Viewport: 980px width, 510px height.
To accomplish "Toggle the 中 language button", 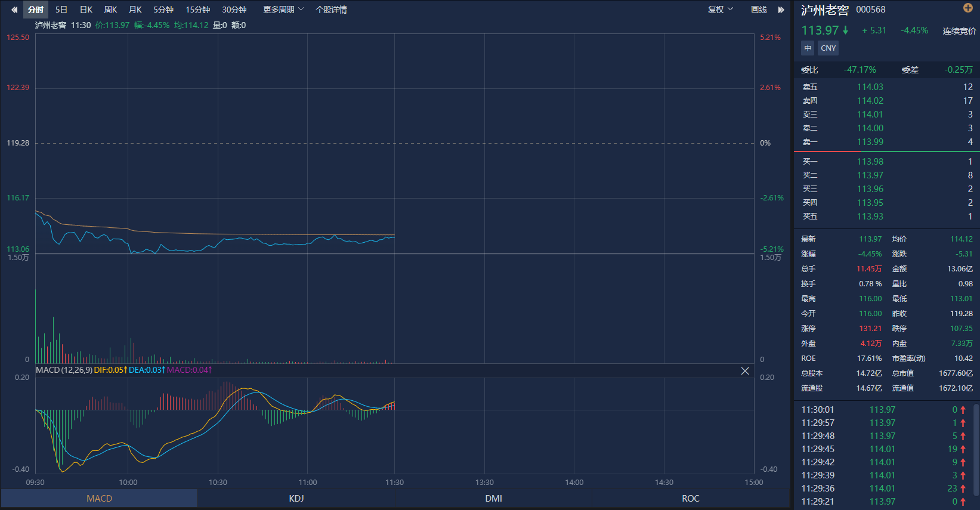I will click(808, 48).
